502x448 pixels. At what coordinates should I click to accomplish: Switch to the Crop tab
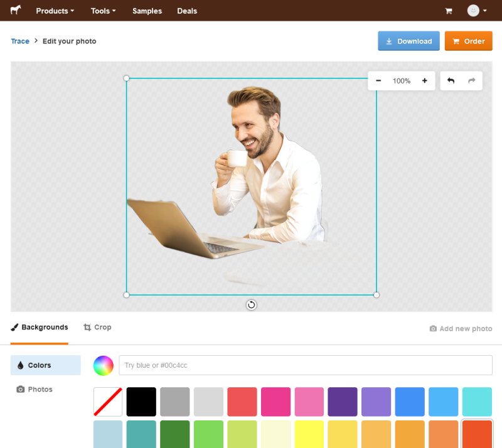click(97, 327)
